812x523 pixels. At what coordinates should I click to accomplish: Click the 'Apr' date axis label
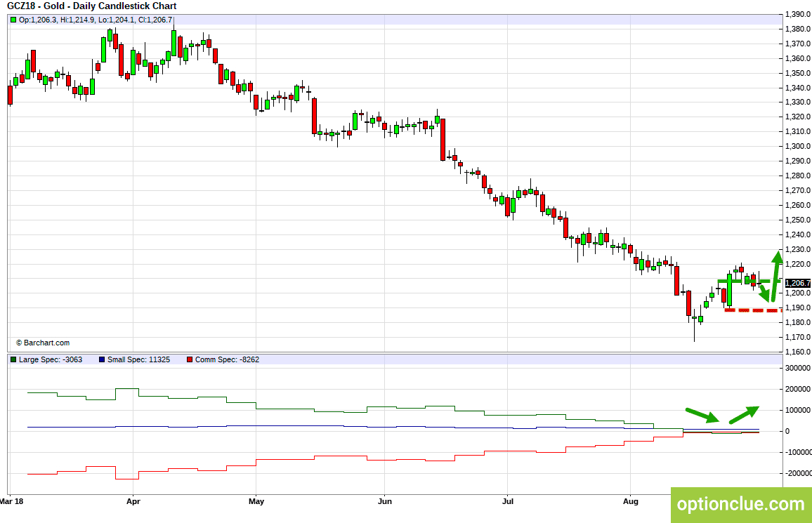click(133, 501)
